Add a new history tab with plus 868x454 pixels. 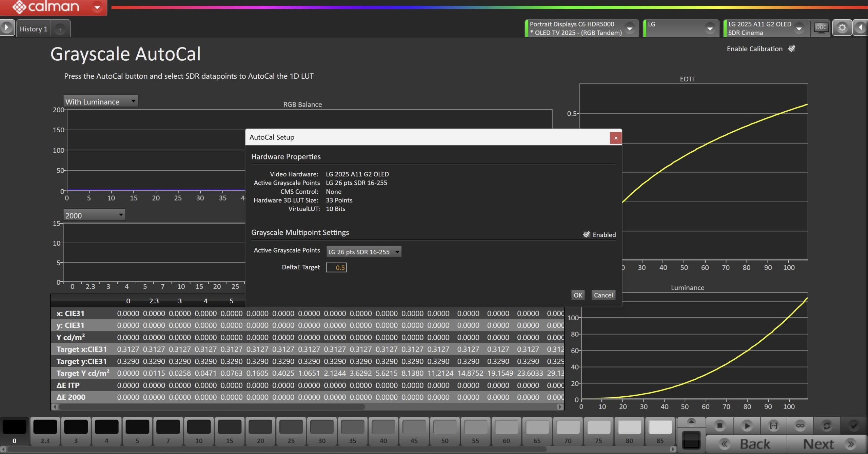(x=60, y=30)
